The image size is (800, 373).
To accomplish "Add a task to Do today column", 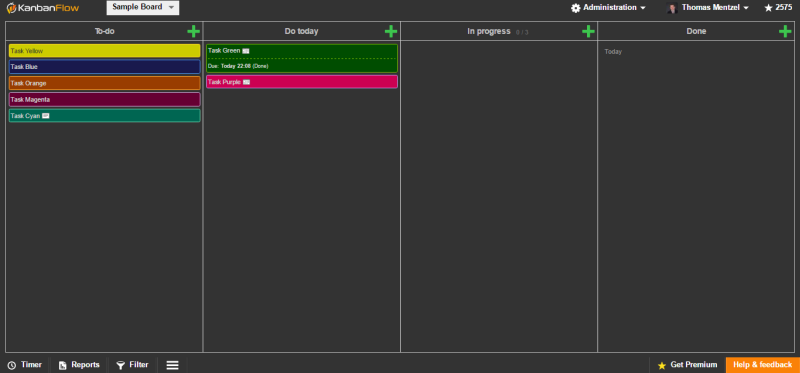I will coord(391,32).
